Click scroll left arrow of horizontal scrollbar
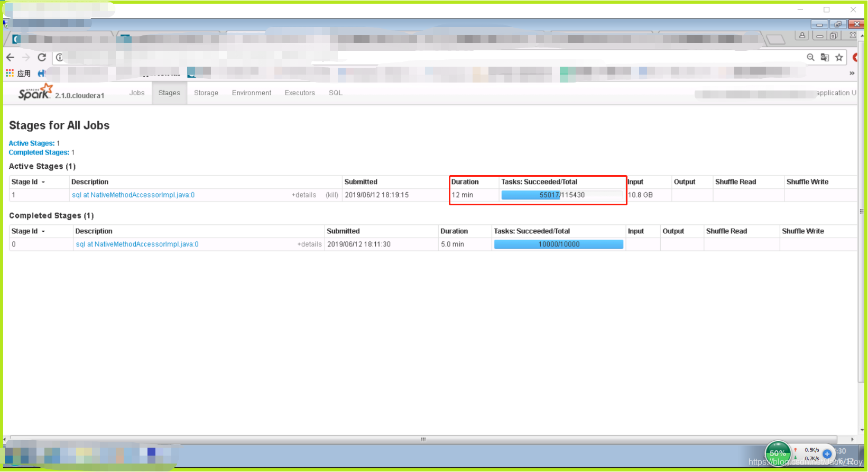The height and width of the screenshot is (472, 868). coord(5,439)
